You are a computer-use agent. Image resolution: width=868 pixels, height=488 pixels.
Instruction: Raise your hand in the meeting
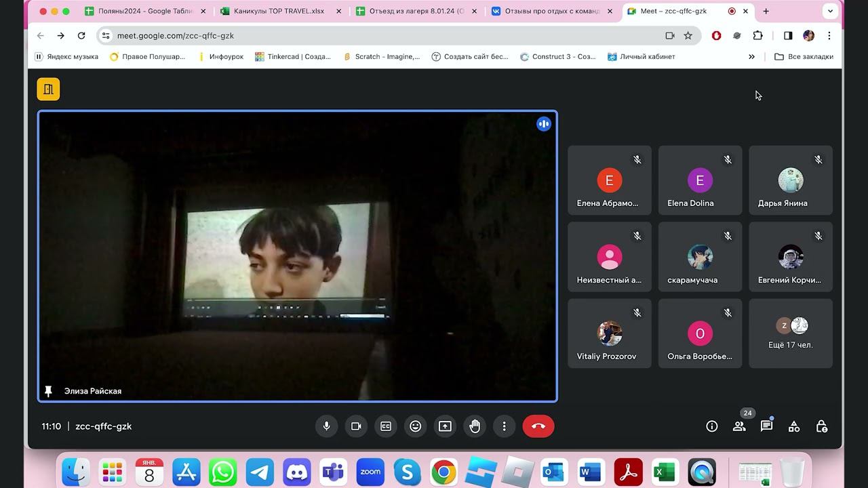475,426
